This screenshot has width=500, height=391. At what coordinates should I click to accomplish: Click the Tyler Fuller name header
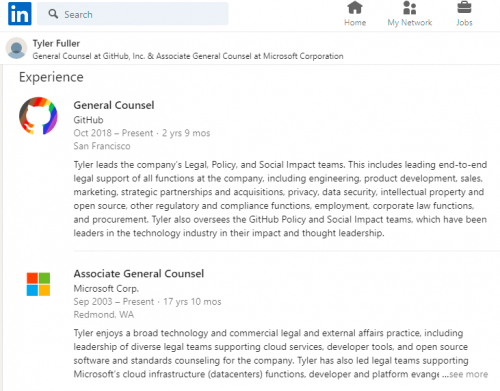pos(56,43)
